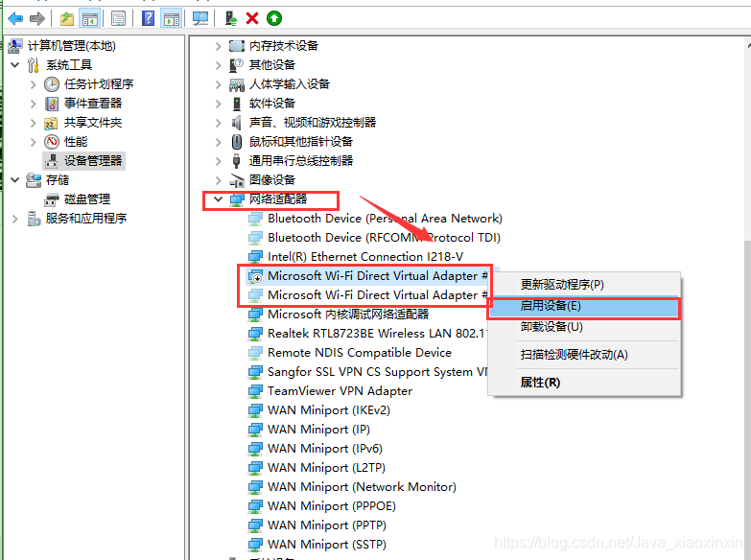Select Bluetooth Device (Personal Area Network)

coord(385,219)
